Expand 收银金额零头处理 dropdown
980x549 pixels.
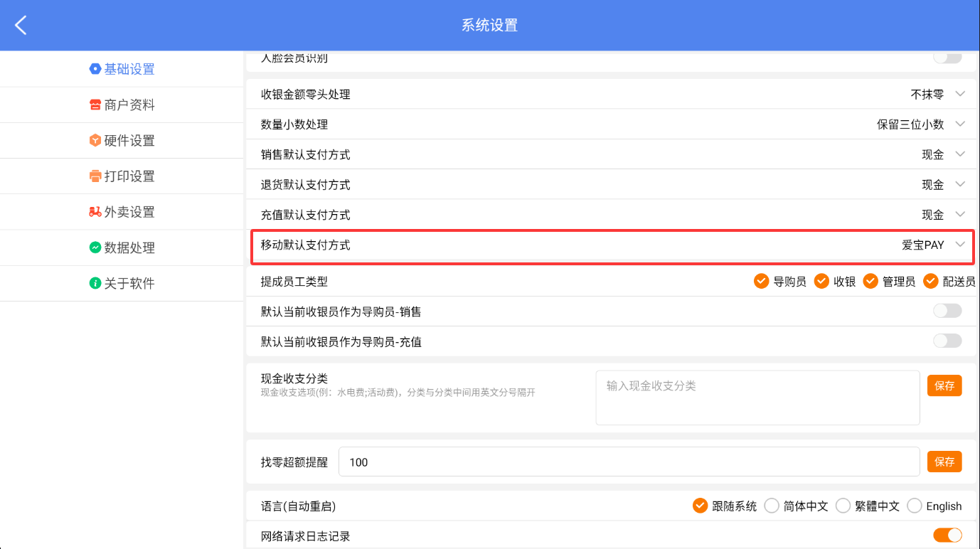tap(959, 94)
